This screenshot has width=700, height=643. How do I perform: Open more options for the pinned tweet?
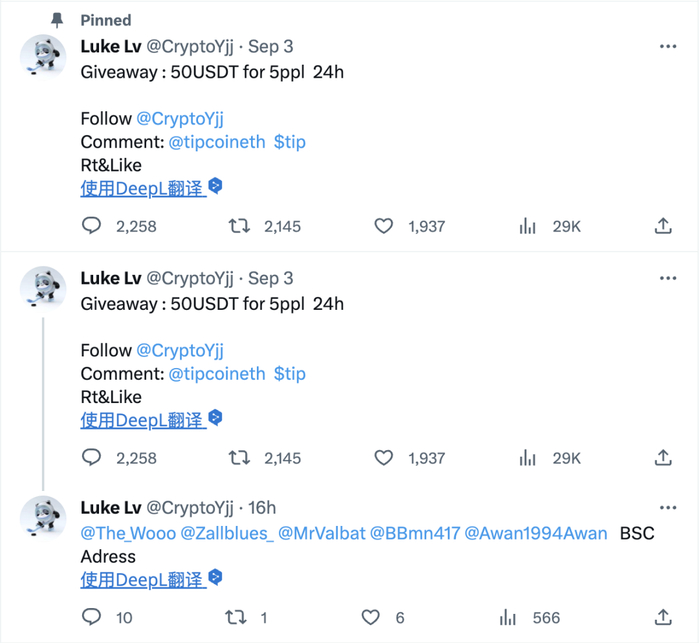point(668,47)
